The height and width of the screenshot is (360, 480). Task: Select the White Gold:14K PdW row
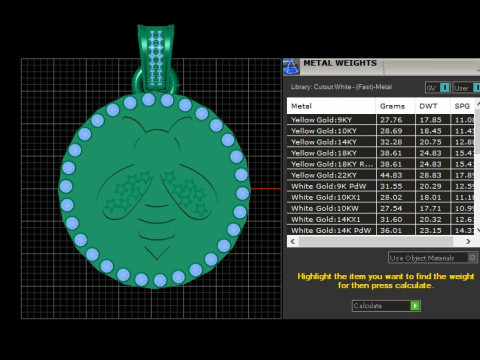(x=381, y=230)
